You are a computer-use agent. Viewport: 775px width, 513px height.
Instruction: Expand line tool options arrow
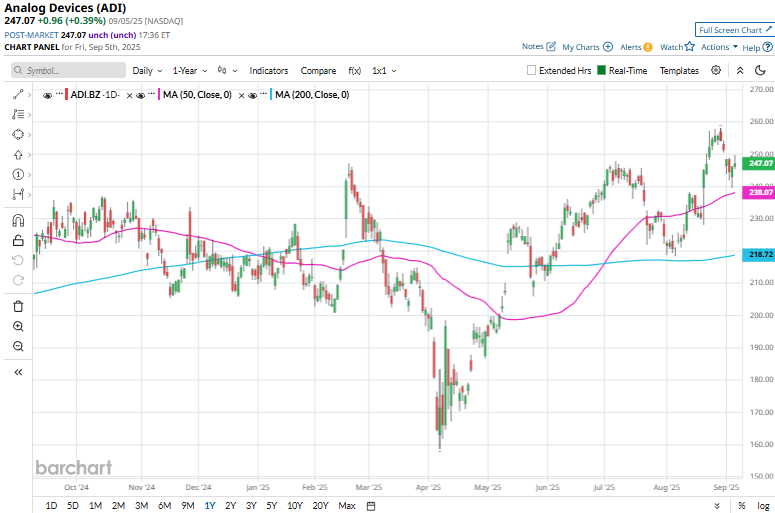[30, 95]
